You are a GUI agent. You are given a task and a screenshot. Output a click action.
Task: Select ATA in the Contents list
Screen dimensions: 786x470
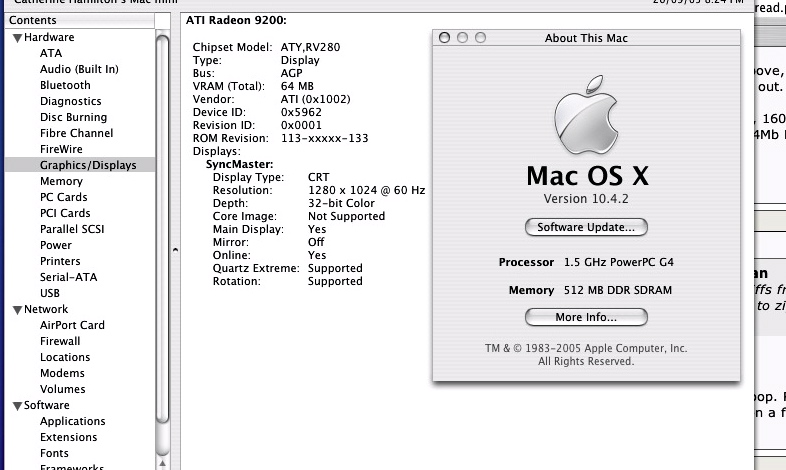coord(51,53)
